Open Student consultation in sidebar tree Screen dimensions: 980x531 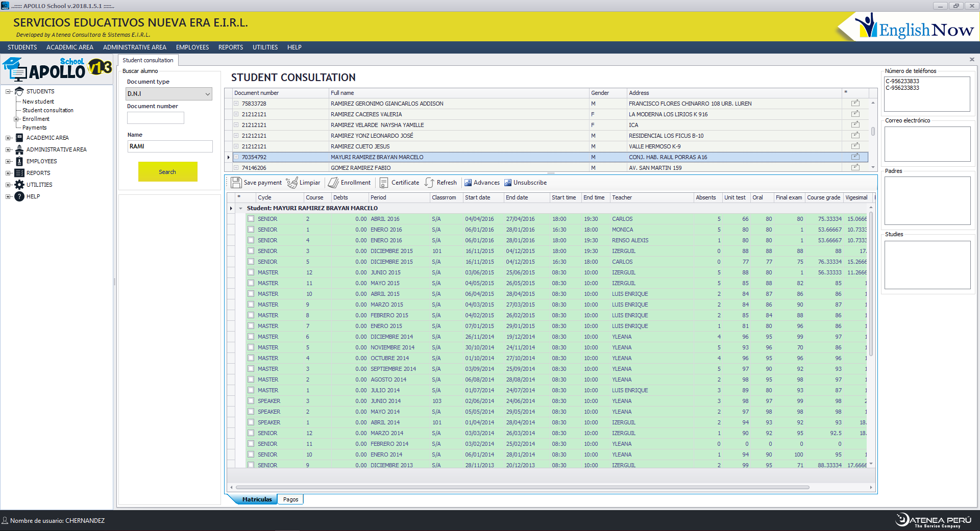[48, 110]
